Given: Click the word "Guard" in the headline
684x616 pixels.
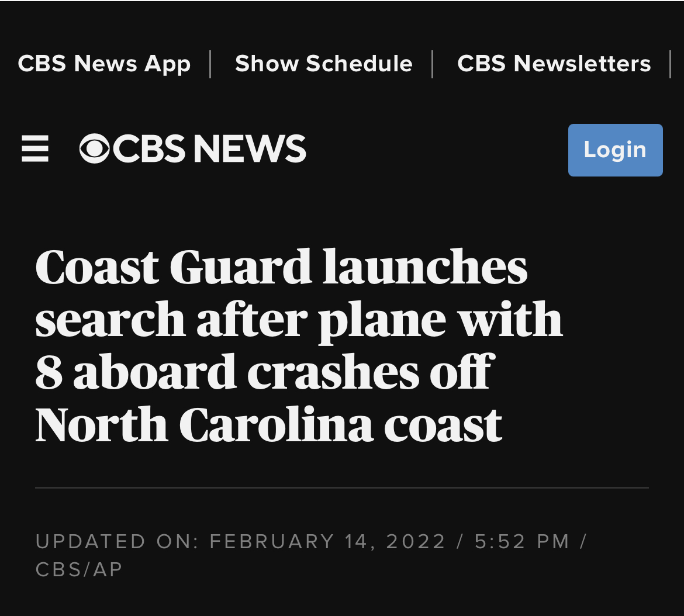Looking at the screenshot, I should 241,267.
